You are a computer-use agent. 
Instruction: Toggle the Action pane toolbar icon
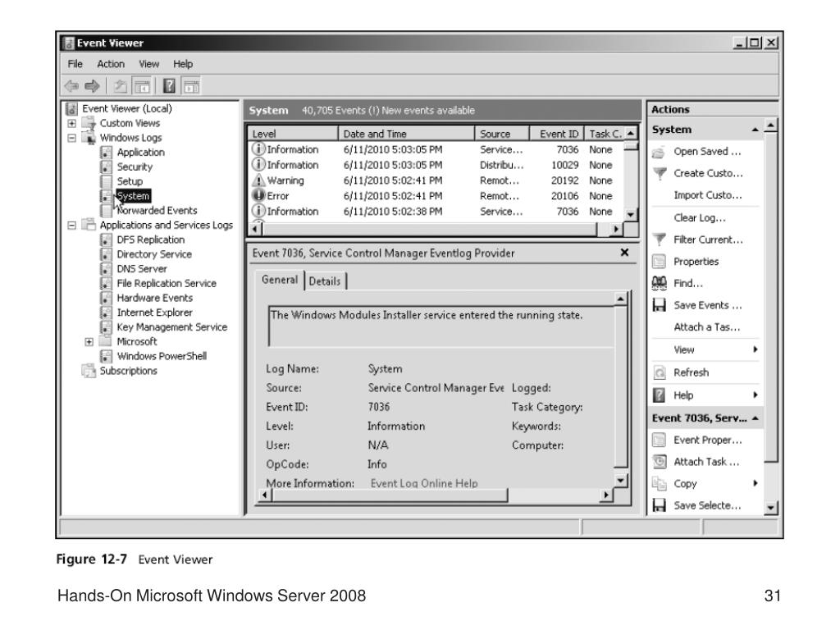(191, 85)
